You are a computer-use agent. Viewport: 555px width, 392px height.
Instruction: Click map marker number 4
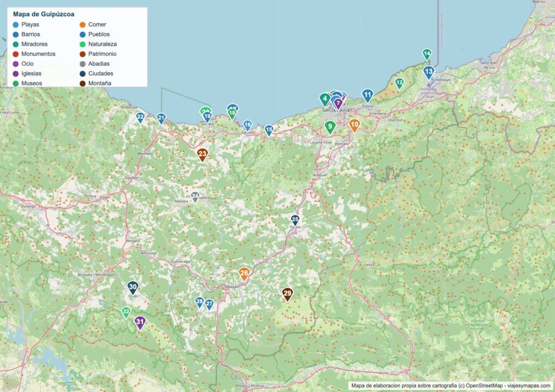tap(325, 99)
